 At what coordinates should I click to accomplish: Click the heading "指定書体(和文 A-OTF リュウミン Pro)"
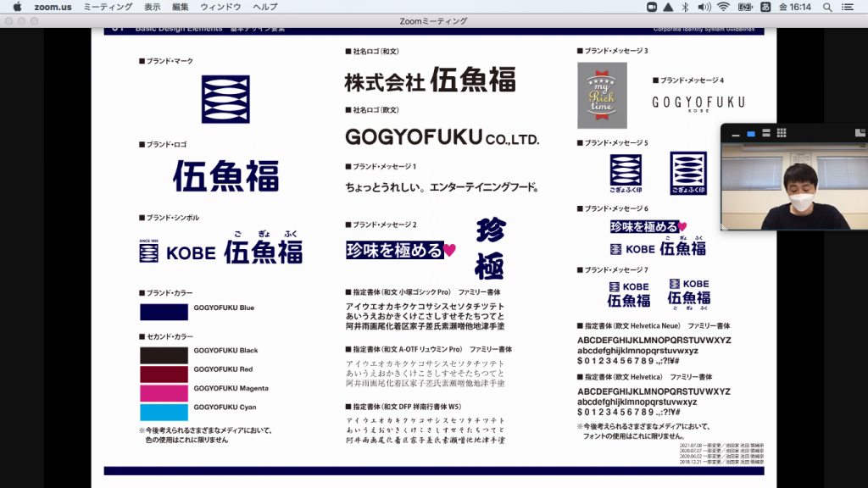tap(403, 349)
